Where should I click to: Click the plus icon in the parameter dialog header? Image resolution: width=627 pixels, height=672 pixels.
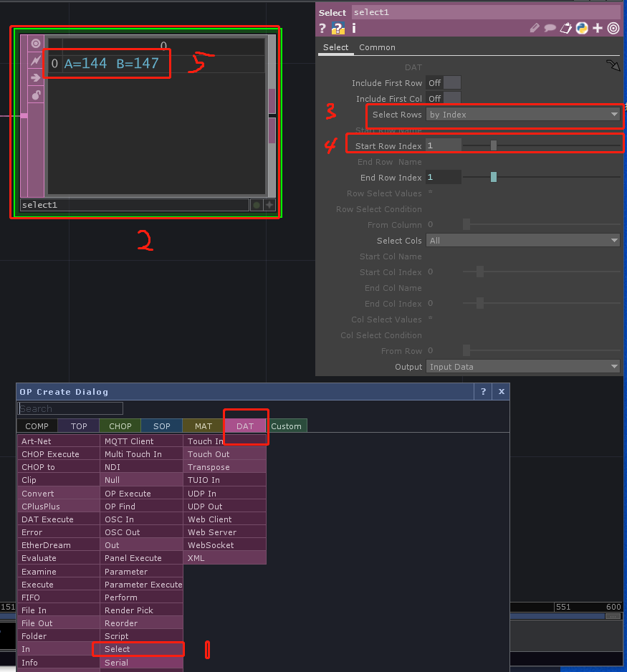[597, 28]
